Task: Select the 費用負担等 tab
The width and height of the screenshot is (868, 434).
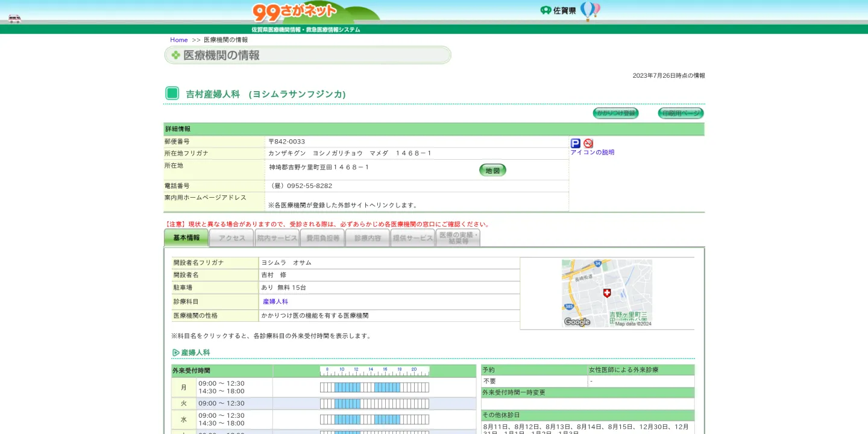Action: click(x=322, y=238)
